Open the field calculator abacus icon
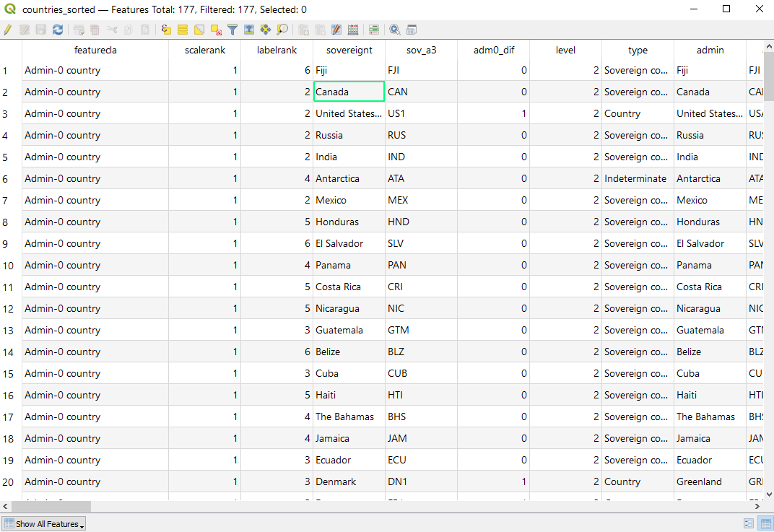 click(353, 30)
